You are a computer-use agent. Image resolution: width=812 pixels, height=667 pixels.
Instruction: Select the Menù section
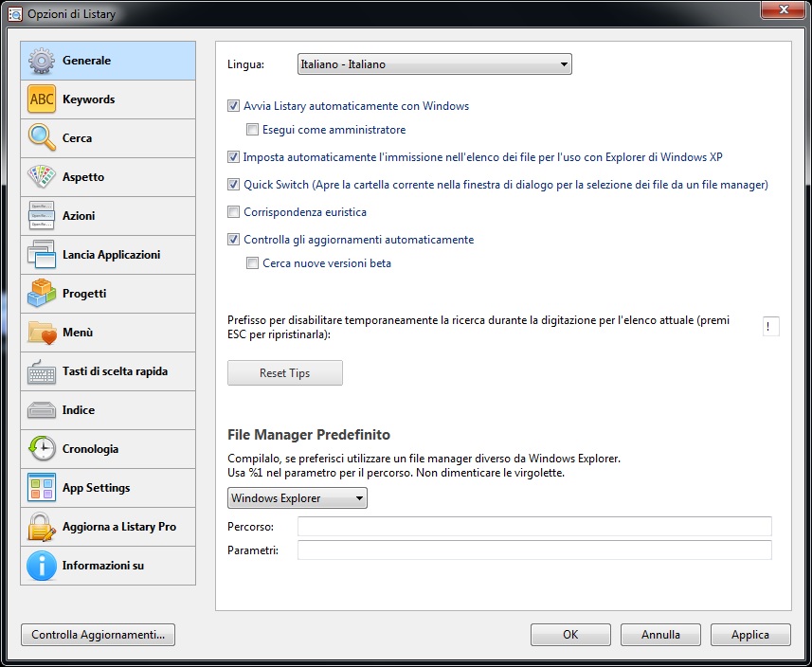(x=108, y=333)
